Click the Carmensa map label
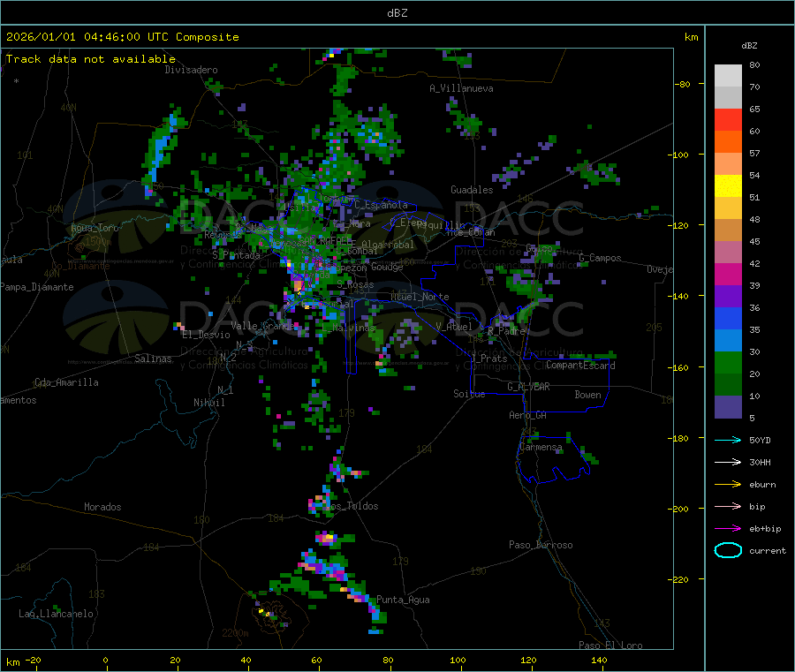 pos(541,447)
